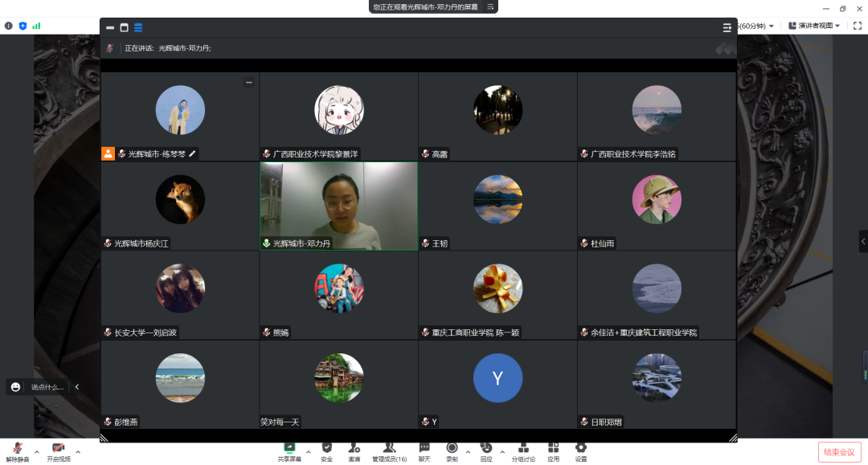Click the 您正在观看光辉城市-邓力丹的屏幕 banner text
Image resolution: width=868 pixels, height=465 pixels.
click(x=425, y=7)
